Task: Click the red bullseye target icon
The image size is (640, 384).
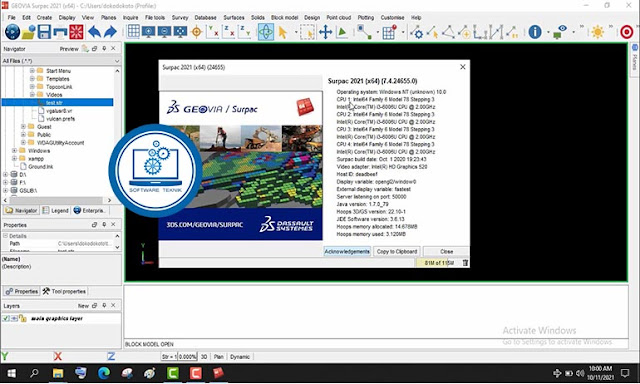Action: 627,32
